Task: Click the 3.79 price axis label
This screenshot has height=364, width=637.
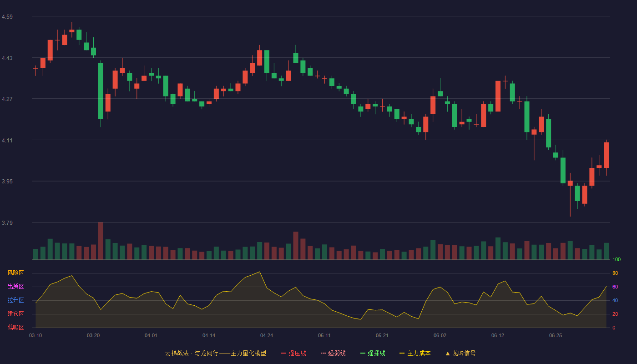Action: (x=7, y=223)
